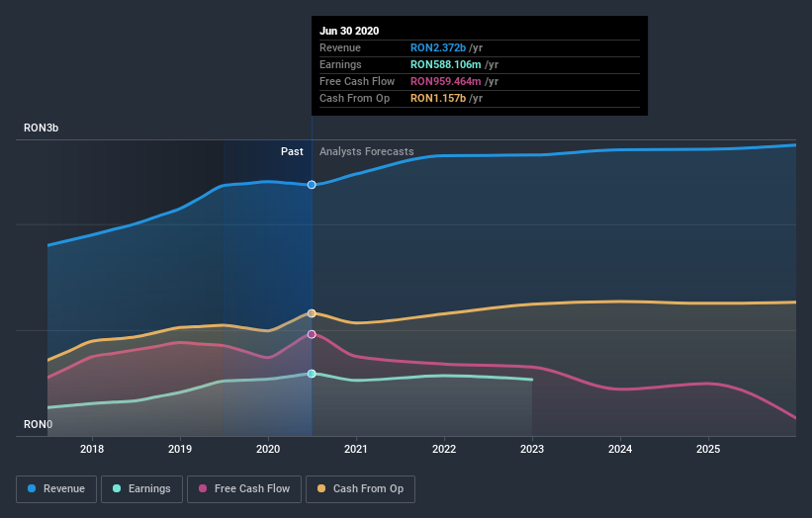The width and height of the screenshot is (812, 518).
Task: Toggle the Earnings legend button
Action: point(141,489)
